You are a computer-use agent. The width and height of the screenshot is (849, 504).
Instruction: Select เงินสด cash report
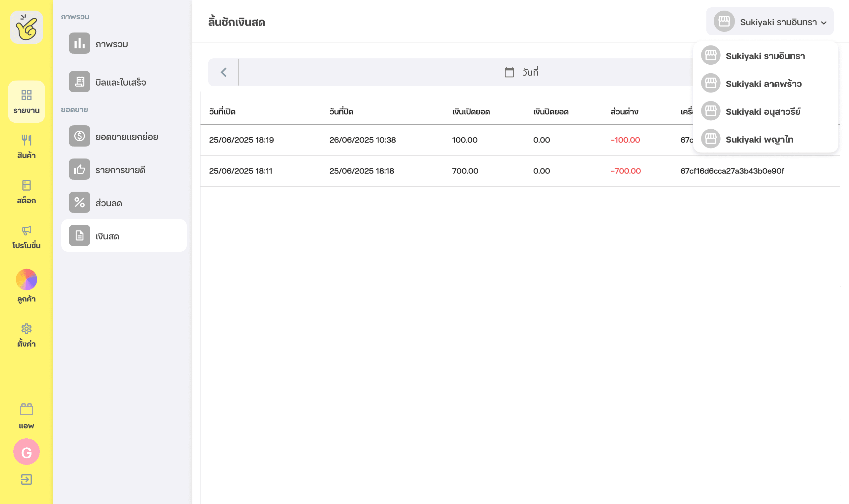pos(124,235)
